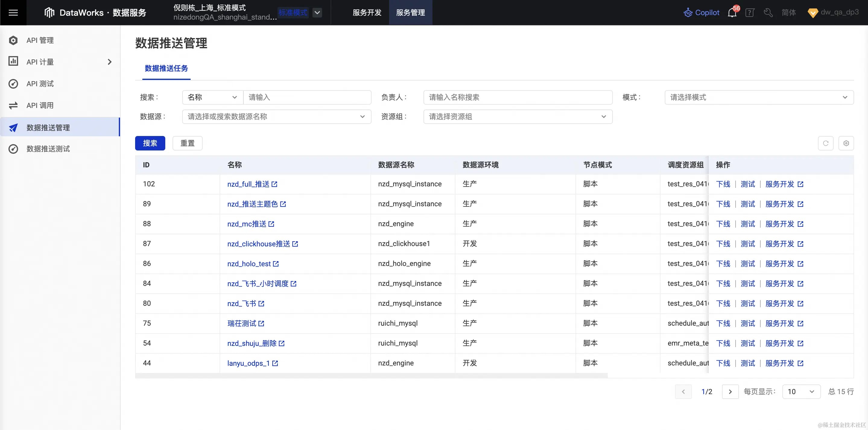Click the wrench settings icon in top bar
The width and height of the screenshot is (868, 430).
[x=768, y=13]
